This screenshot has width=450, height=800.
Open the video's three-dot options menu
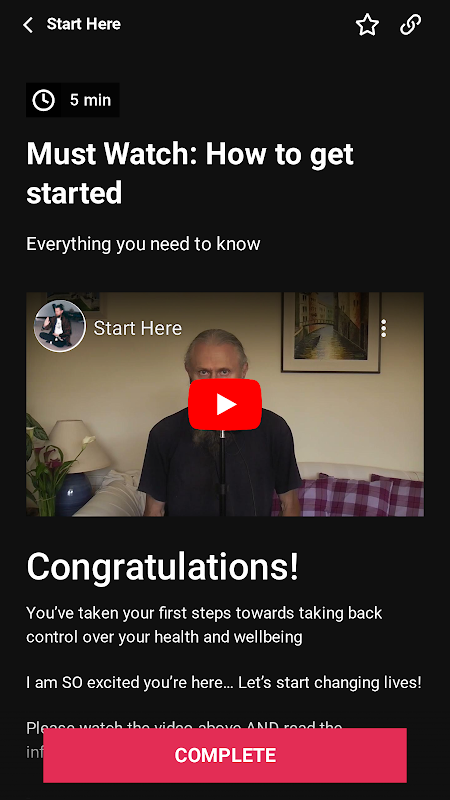pyautogui.click(x=384, y=329)
